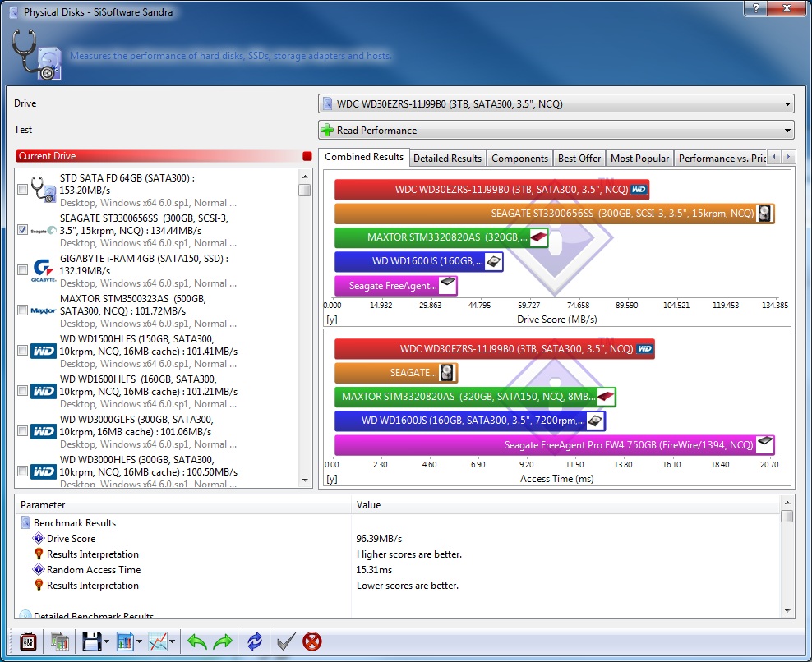
Task: Open the Test type dropdown
Action: (556, 130)
